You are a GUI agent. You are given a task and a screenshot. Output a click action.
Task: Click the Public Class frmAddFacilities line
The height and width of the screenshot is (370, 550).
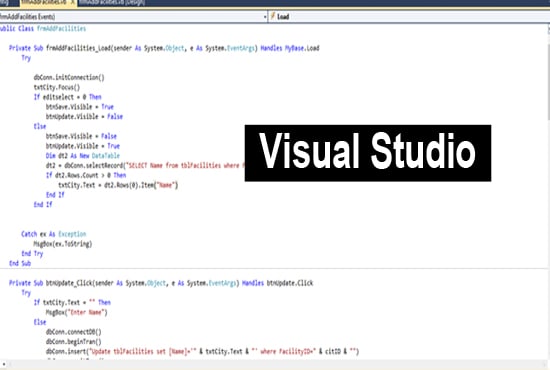click(x=43, y=28)
